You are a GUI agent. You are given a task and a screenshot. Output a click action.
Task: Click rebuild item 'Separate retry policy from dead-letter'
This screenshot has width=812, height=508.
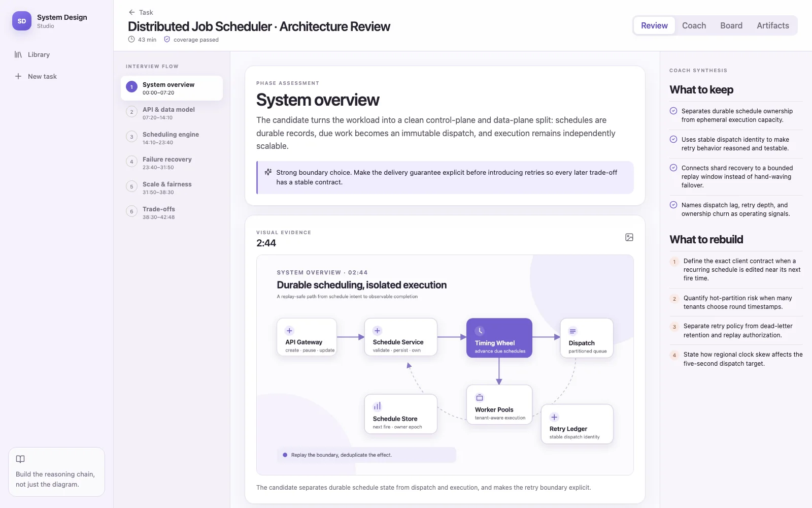click(736, 330)
